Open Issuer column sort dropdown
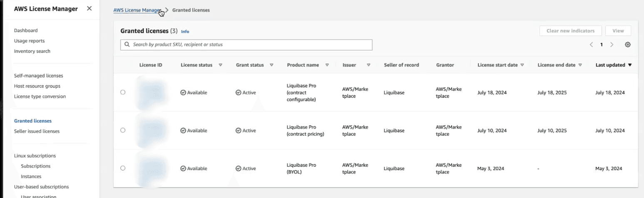This screenshot has width=644, height=198. click(368, 65)
